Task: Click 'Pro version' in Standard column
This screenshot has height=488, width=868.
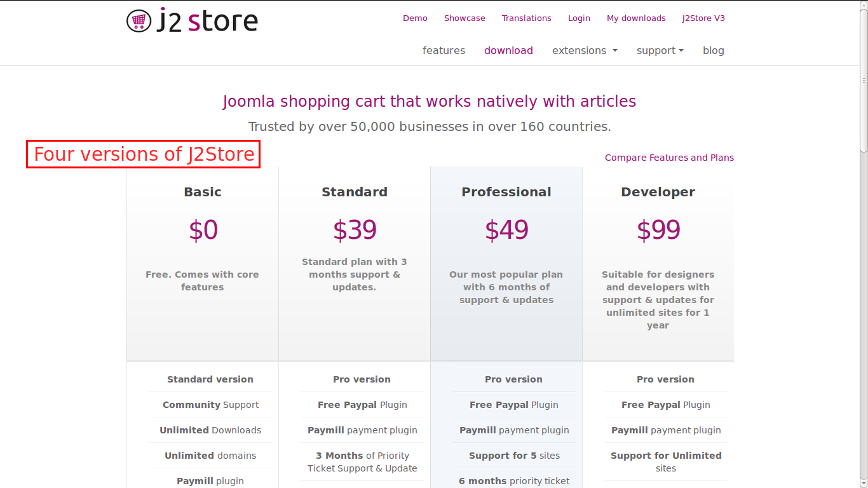Action: (x=362, y=379)
